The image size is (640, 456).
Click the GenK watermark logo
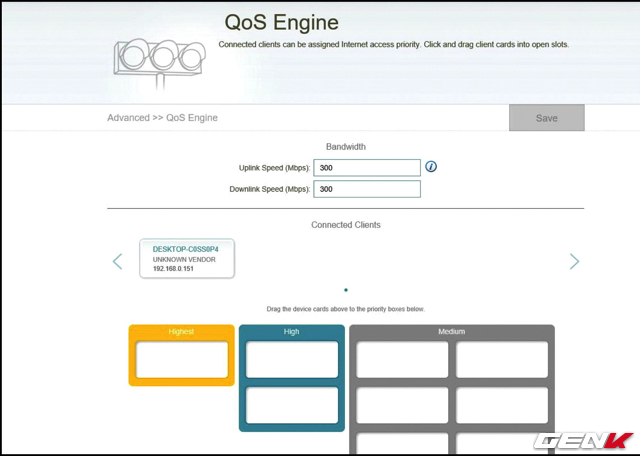click(x=584, y=440)
